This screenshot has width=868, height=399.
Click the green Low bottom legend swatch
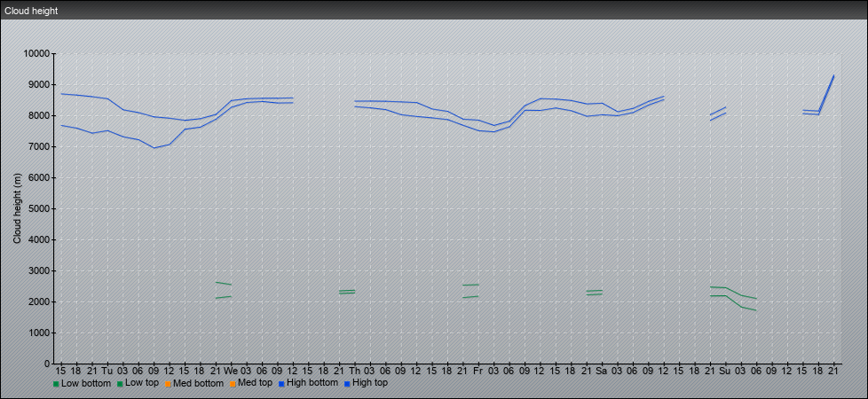click(56, 384)
